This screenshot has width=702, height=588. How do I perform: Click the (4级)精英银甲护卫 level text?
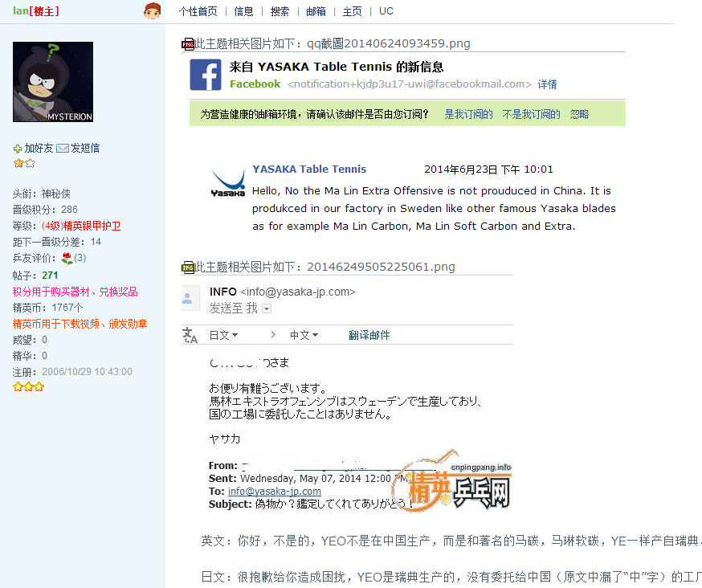pyautogui.click(x=81, y=226)
